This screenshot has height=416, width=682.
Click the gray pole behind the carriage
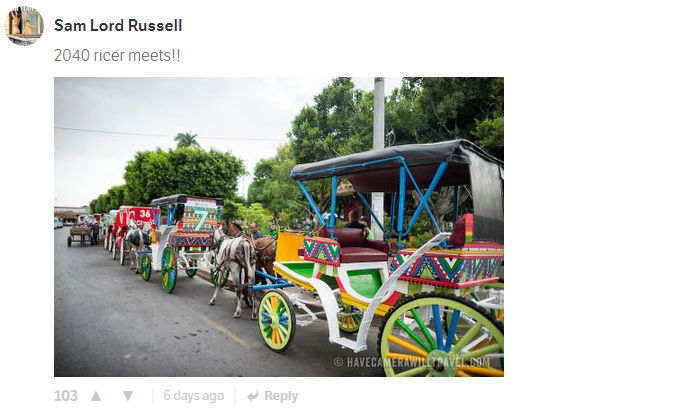[x=379, y=150]
